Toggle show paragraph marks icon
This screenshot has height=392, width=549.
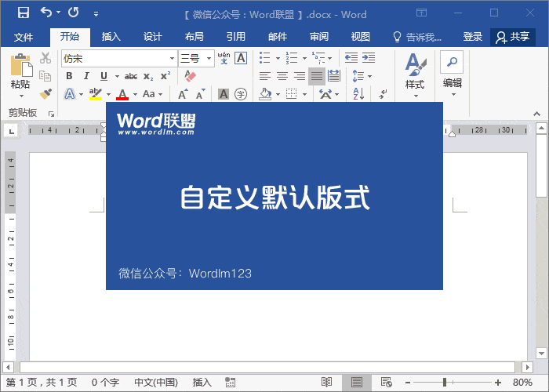coord(383,94)
